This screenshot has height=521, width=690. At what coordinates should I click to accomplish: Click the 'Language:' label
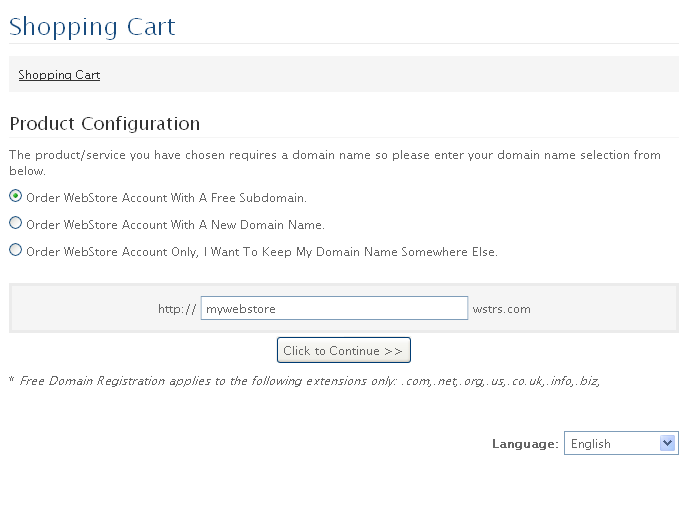525,444
